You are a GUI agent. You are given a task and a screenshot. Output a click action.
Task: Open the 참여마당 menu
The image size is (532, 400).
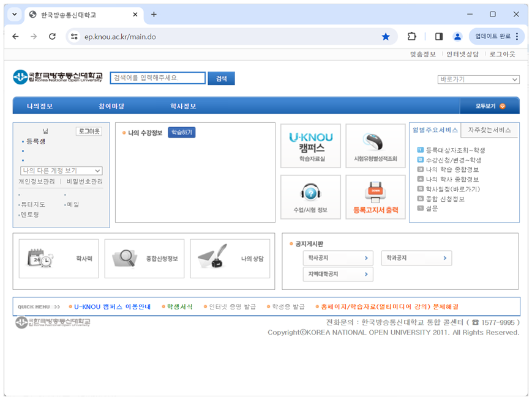point(111,106)
